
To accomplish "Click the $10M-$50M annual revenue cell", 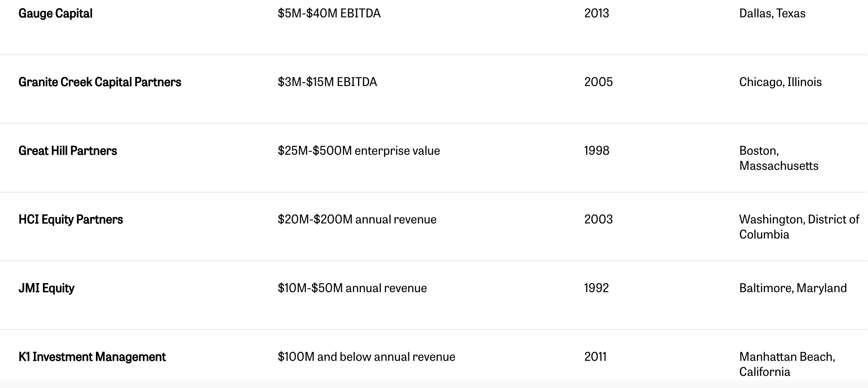I will 352,288.
